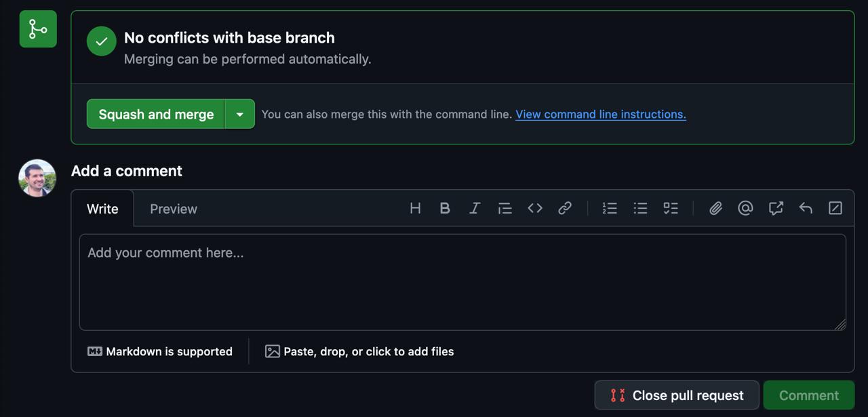
Task: Open saved replies arrow icon
Action: coord(806,208)
